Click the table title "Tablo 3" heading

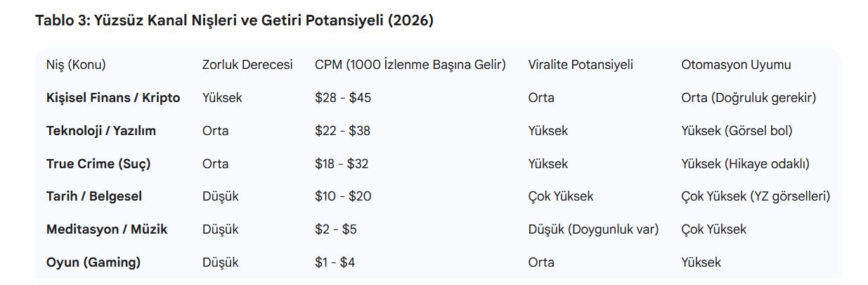coord(234,20)
